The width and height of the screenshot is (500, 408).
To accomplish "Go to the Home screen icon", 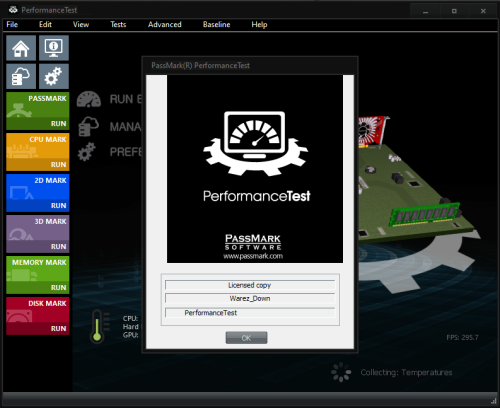I will pos(21,48).
